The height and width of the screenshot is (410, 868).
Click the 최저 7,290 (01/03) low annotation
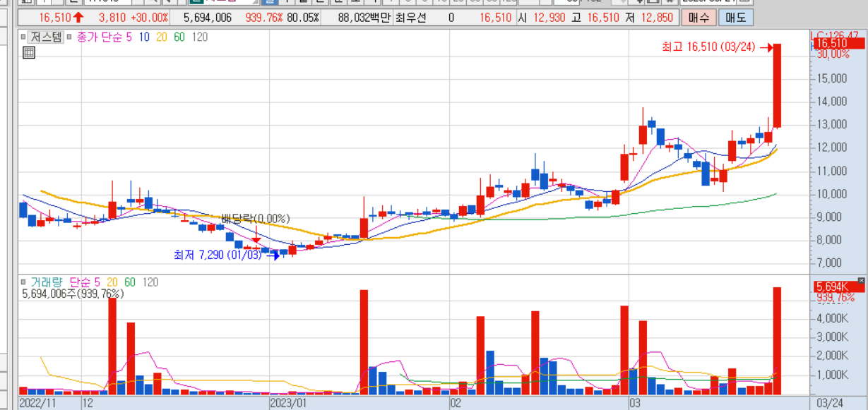click(218, 255)
